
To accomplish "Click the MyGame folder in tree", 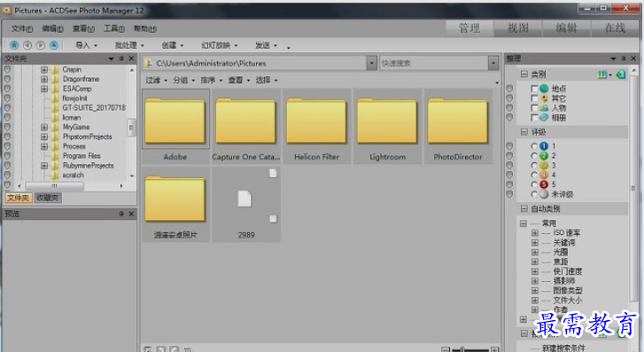I will [76, 127].
